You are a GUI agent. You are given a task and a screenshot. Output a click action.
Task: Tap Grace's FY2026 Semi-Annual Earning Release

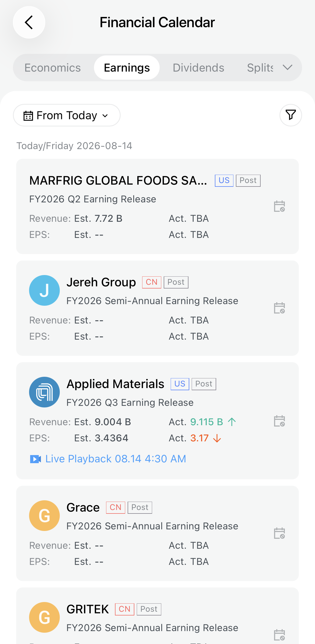152,526
